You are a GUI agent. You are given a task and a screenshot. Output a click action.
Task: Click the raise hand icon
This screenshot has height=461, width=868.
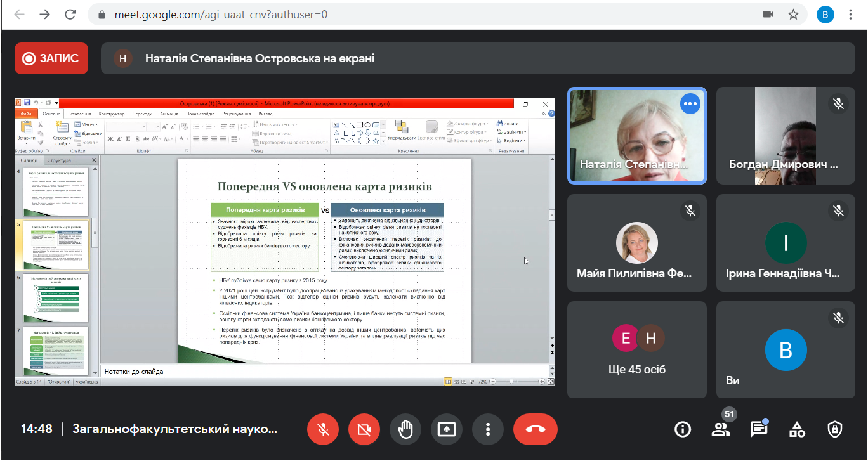coord(405,429)
